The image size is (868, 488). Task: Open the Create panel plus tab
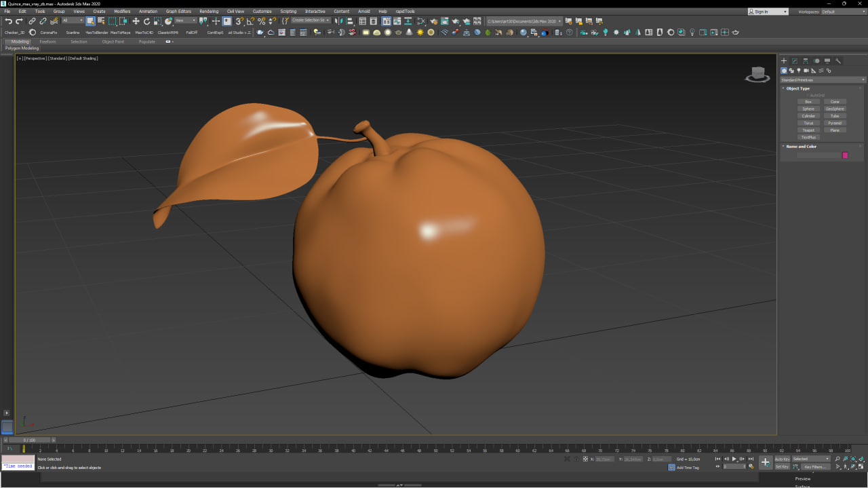(x=784, y=61)
